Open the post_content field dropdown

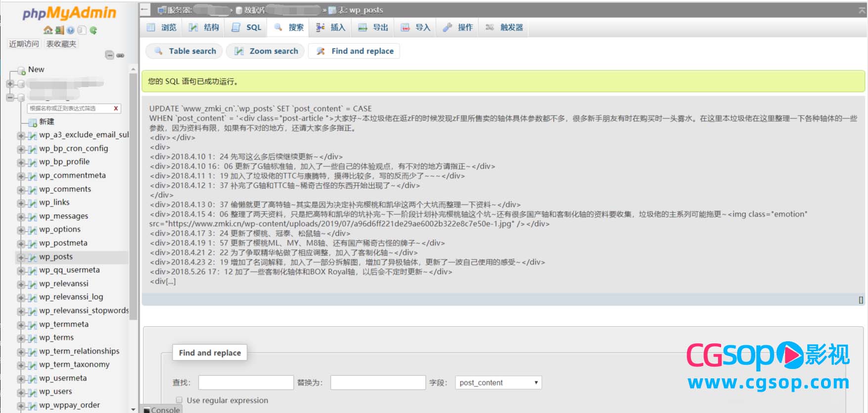[x=499, y=383]
